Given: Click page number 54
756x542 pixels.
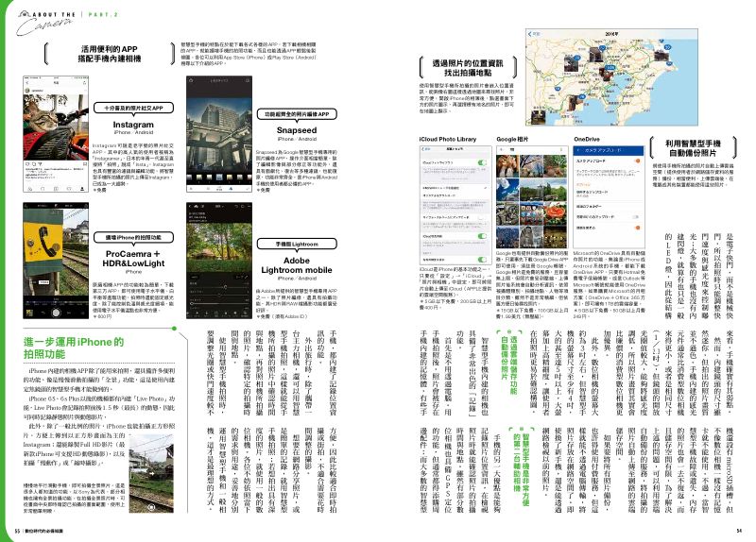Looking at the screenshot, I should tap(739, 531).
